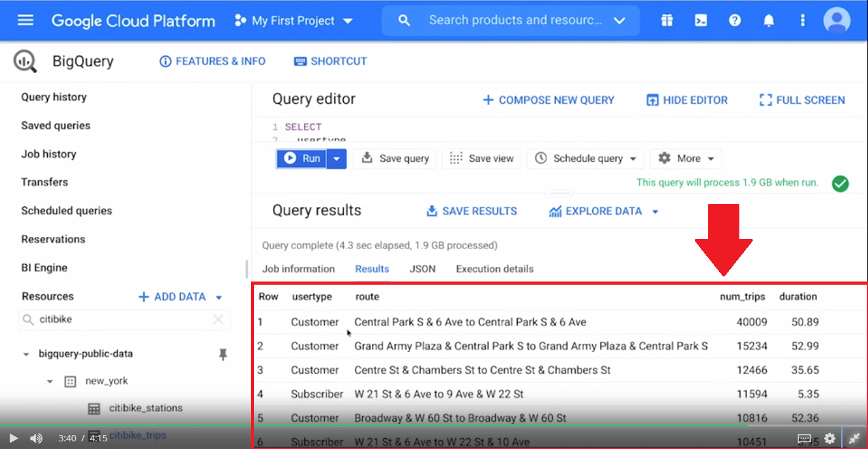This screenshot has height=449, width=868.
Task: Open the Schedule query dropdown
Action: pyautogui.click(x=585, y=159)
